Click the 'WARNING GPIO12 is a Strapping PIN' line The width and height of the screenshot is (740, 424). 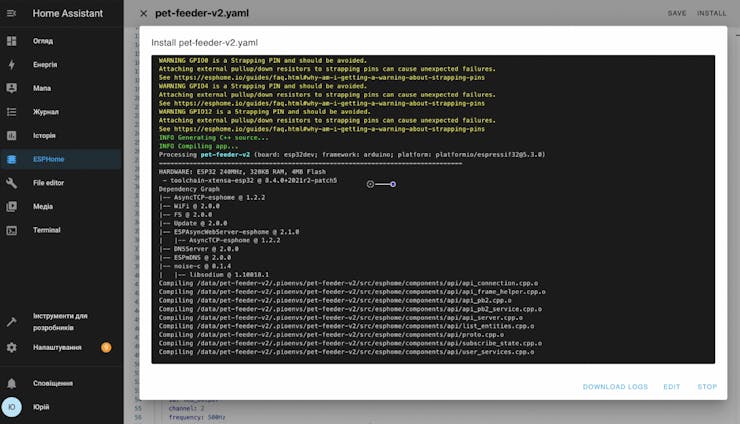pyautogui.click(x=264, y=112)
